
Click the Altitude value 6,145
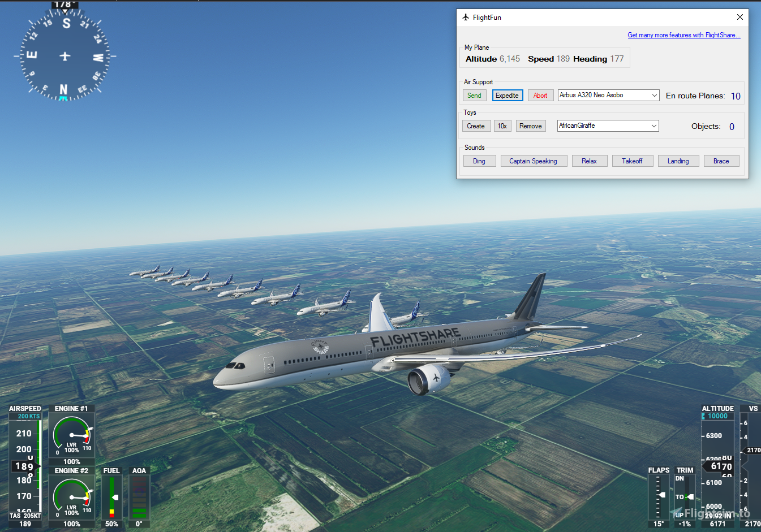coord(509,59)
